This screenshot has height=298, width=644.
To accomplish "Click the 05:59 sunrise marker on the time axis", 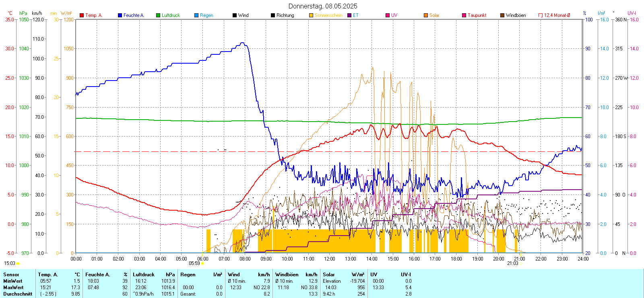I will tap(195, 263).
